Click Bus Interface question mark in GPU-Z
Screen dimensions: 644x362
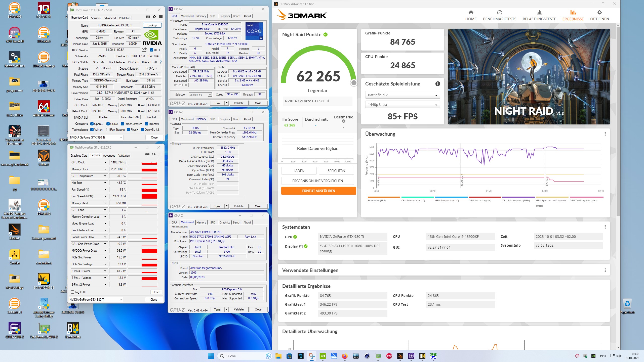point(161,62)
